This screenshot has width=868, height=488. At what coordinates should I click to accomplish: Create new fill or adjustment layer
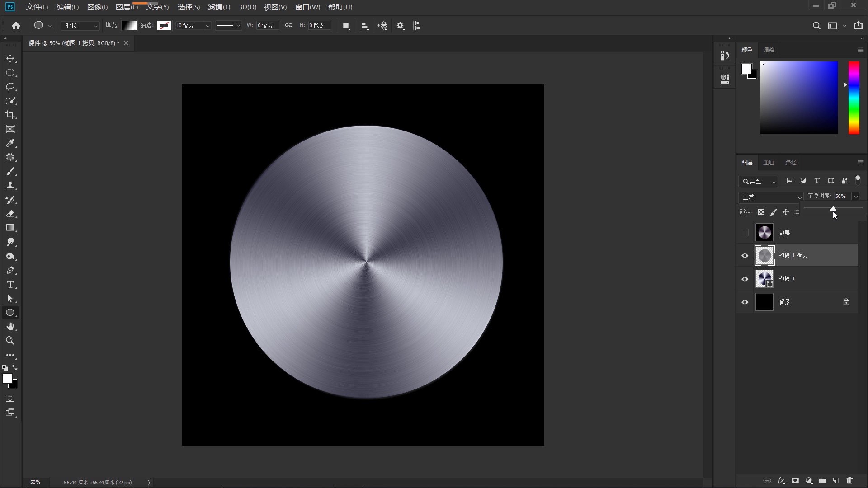tap(809, 480)
